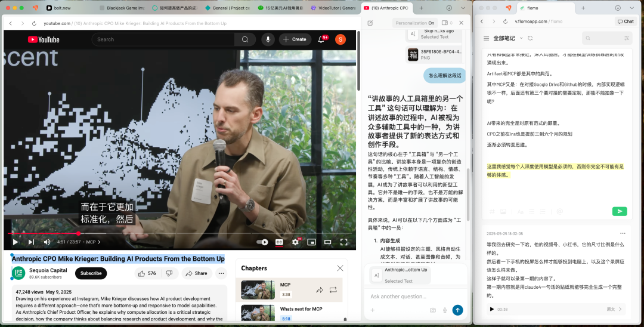
Task: Start new chat compose icon in sidebar
Action: point(370,23)
